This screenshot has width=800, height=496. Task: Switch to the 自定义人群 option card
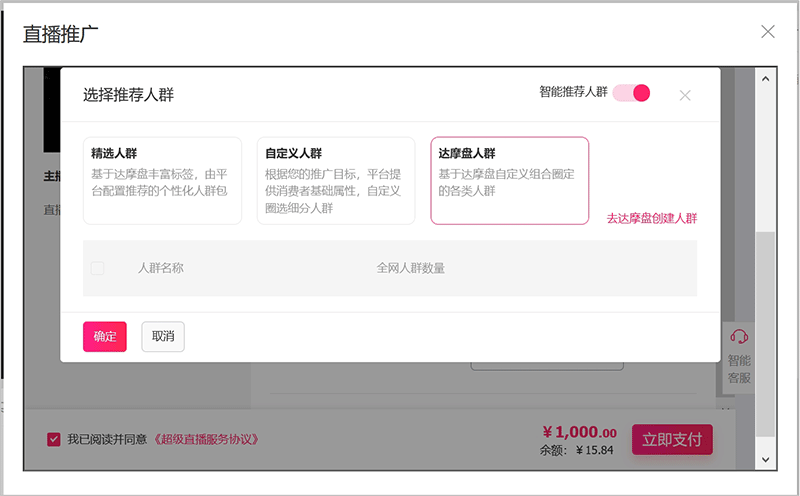click(x=335, y=180)
